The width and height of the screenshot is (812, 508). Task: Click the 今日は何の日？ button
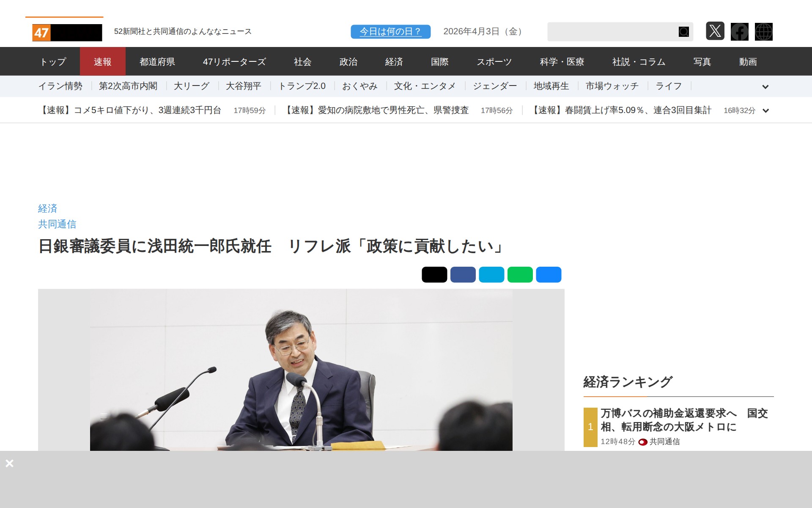pos(390,32)
